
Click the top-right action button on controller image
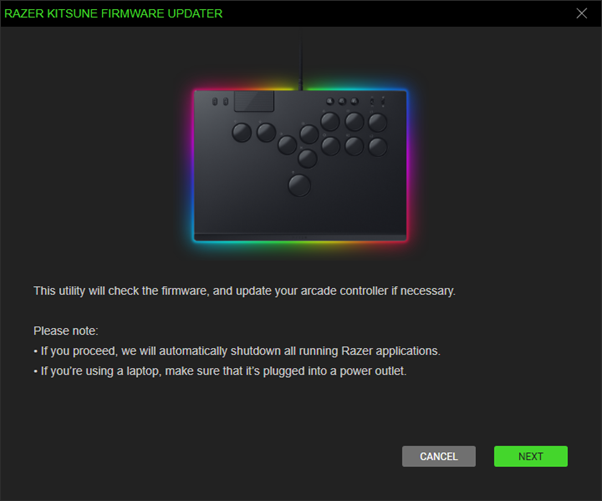pos(378,122)
